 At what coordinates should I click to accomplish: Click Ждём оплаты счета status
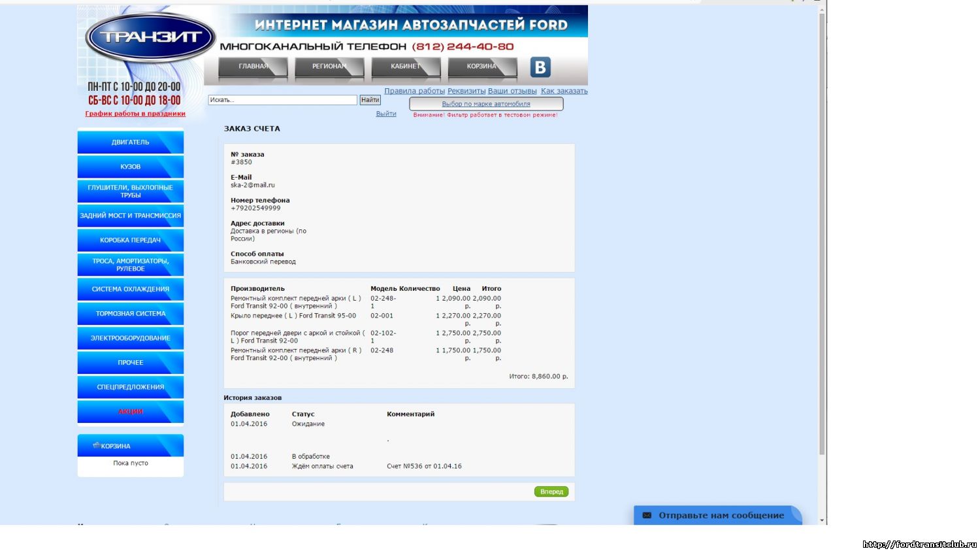click(x=322, y=466)
